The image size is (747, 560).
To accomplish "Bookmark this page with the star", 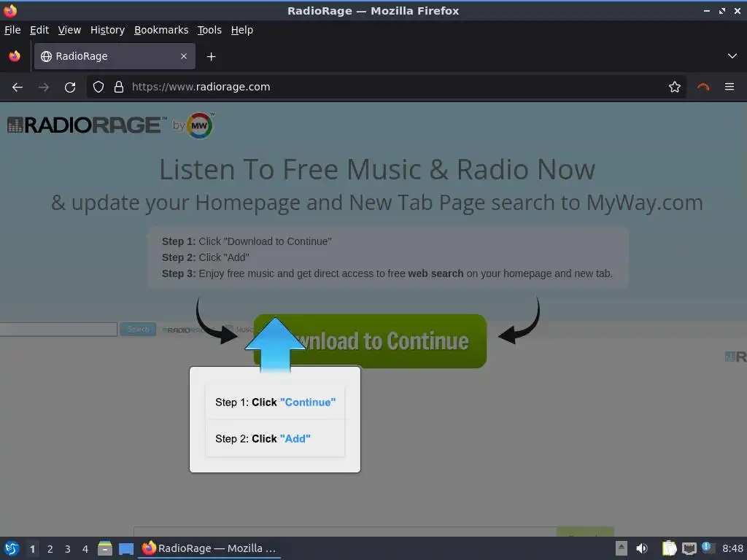I will [674, 87].
